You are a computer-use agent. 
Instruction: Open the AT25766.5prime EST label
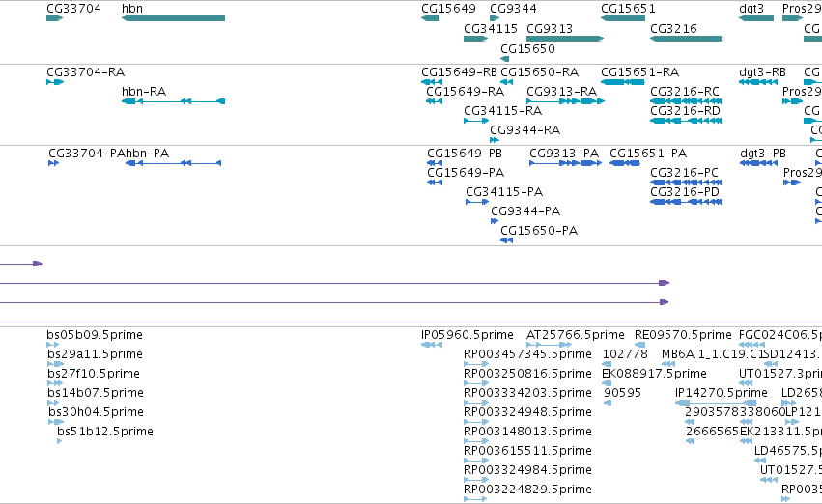point(575,335)
